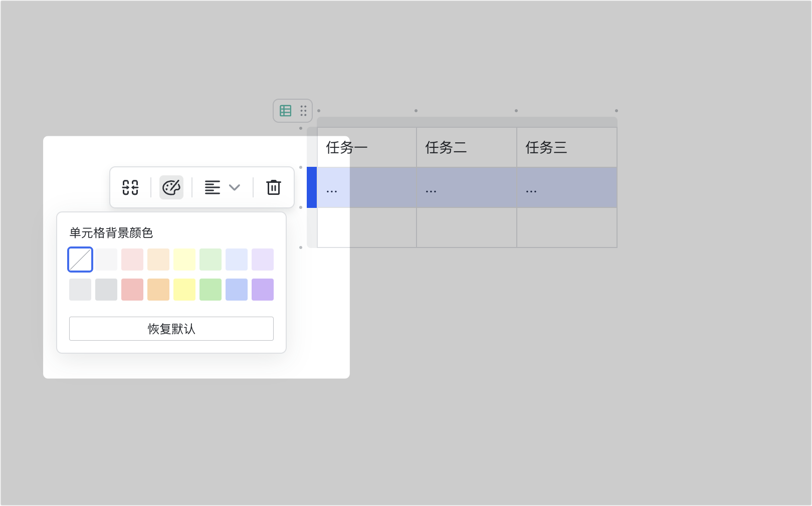Delete the row with the trash icon

tap(274, 187)
